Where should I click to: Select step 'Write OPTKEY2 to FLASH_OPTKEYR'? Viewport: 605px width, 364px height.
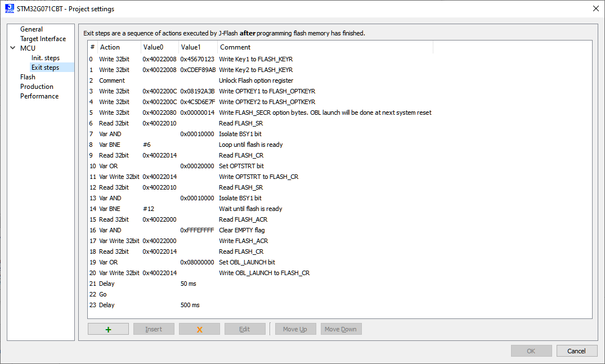(261, 102)
